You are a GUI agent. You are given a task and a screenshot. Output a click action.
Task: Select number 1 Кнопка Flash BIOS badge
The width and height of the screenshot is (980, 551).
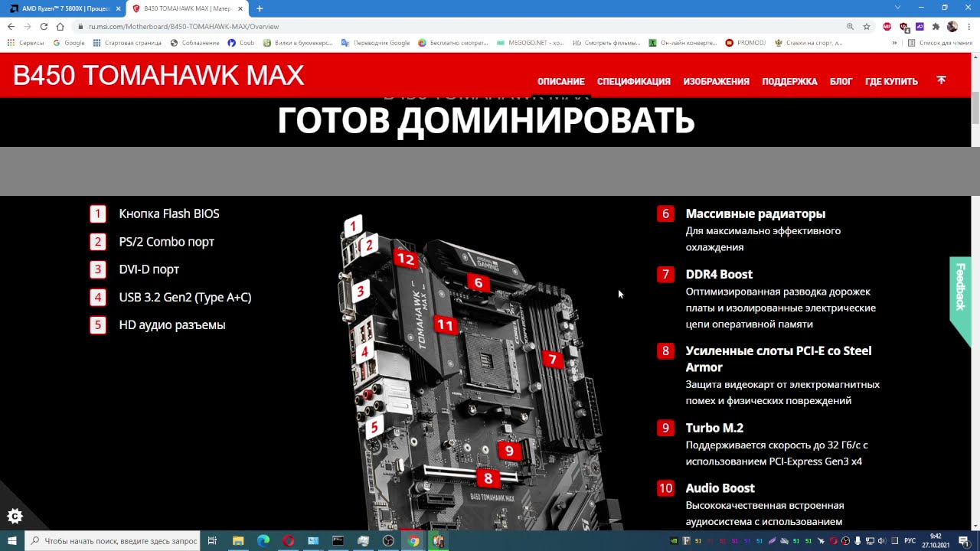pyautogui.click(x=97, y=214)
